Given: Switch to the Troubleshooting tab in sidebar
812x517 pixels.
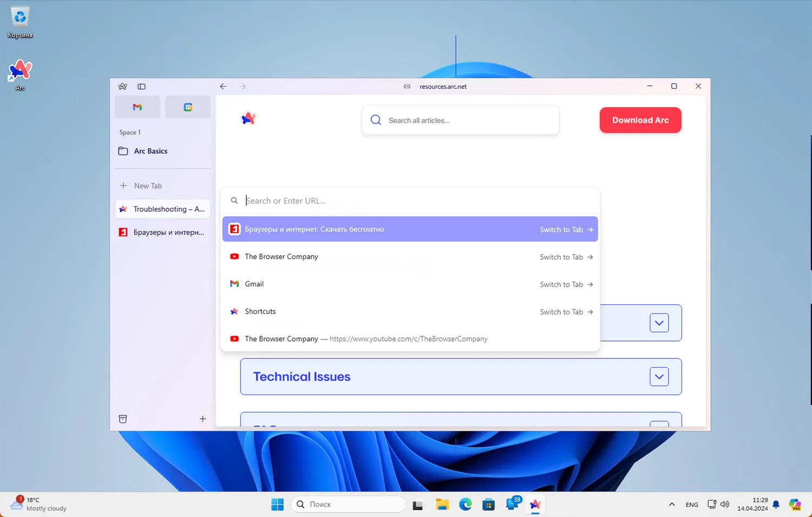Looking at the screenshot, I should (x=163, y=209).
